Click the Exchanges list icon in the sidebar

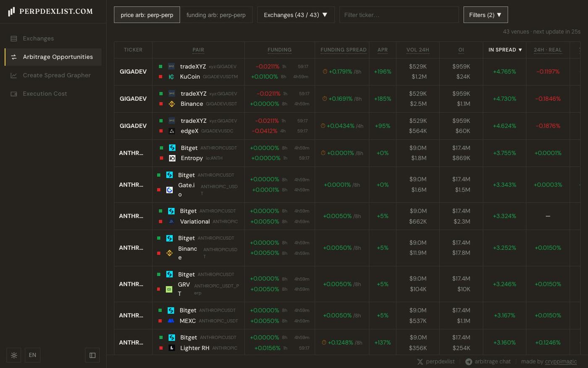click(x=14, y=39)
